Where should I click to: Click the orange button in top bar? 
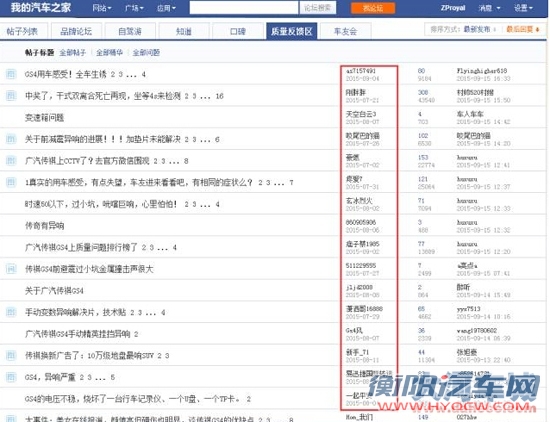click(373, 8)
